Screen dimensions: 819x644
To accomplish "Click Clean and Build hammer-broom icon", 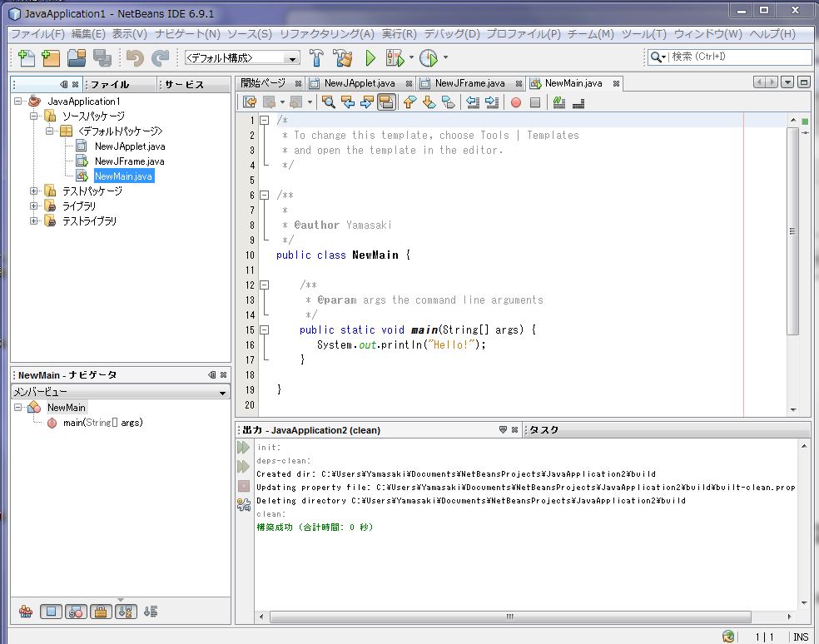I will [x=342, y=57].
